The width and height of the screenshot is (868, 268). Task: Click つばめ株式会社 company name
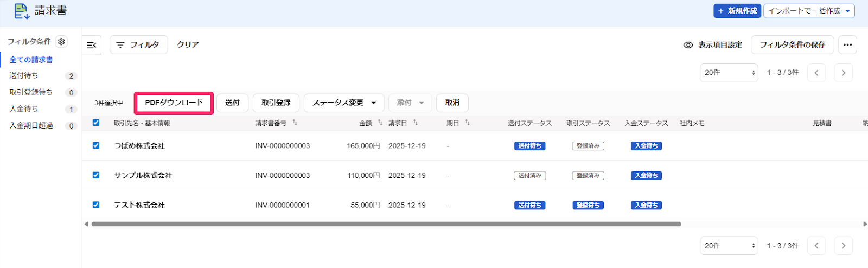click(x=139, y=146)
